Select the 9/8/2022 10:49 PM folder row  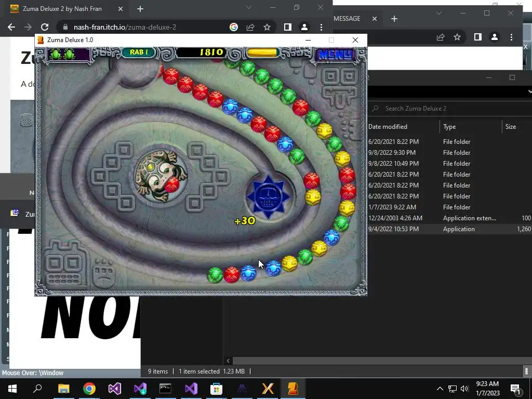[x=450, y=164]
